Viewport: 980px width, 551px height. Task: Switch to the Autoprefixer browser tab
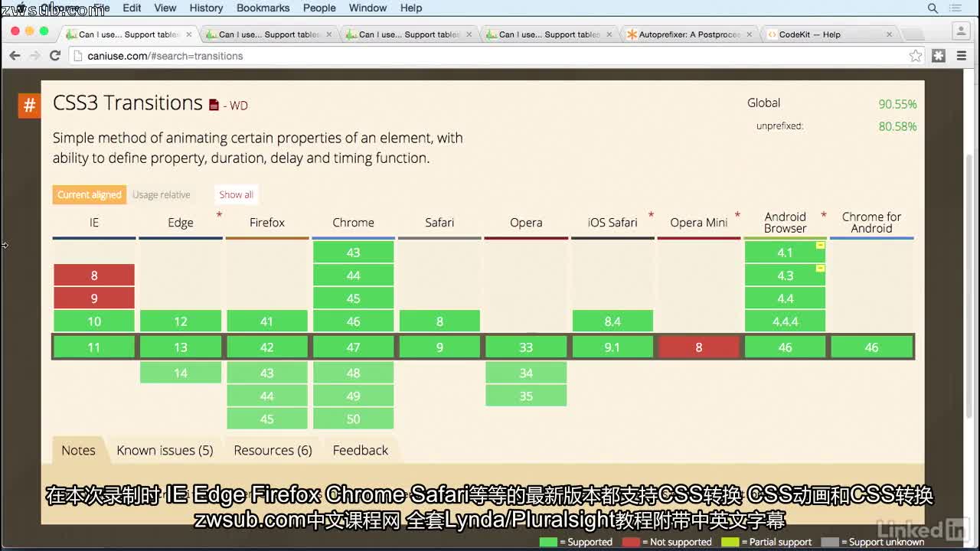coord(688,34)
